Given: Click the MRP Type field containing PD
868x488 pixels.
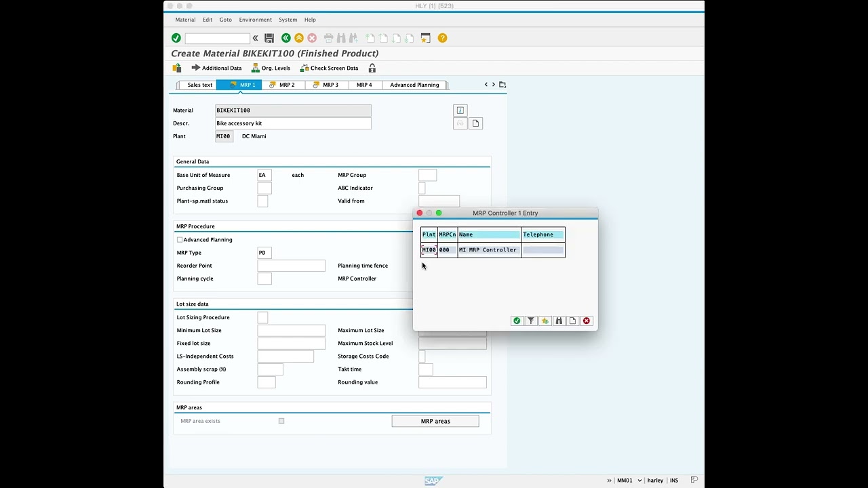Looking at the screenshot, I should tap(264, 253).
